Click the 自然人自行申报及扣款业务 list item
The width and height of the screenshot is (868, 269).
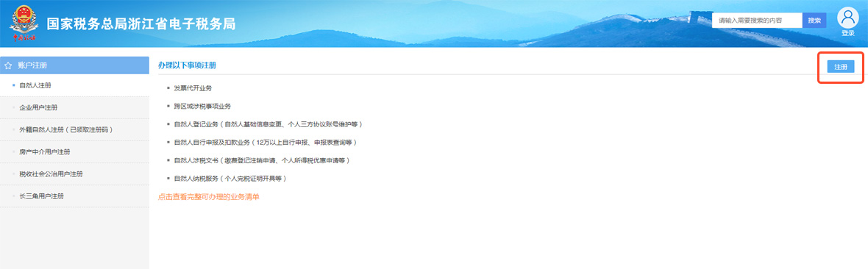[265, 143]
